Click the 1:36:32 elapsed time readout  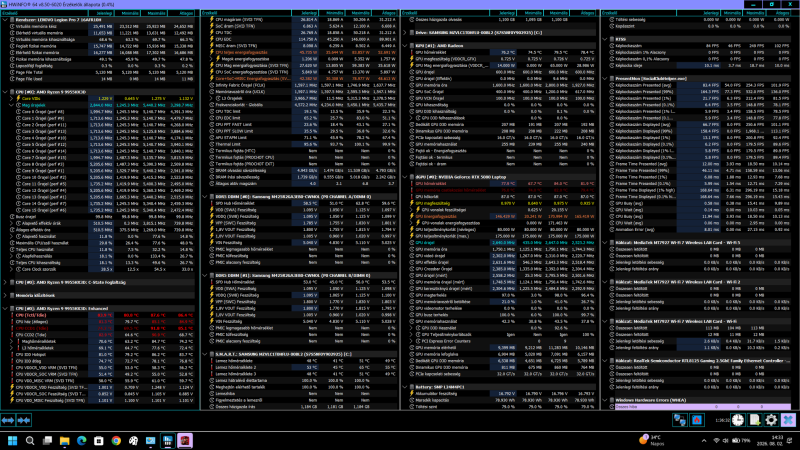[x=721, y=420]
